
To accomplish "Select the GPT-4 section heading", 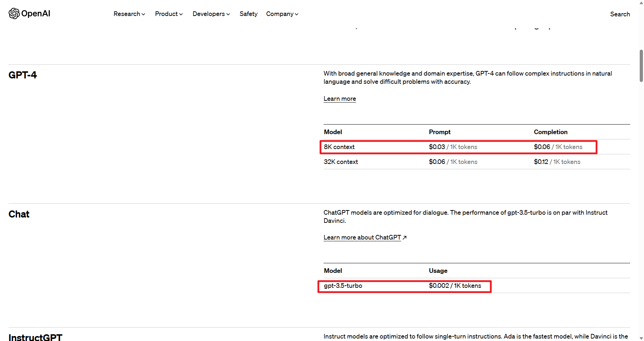I will click(x=23, y=75).
